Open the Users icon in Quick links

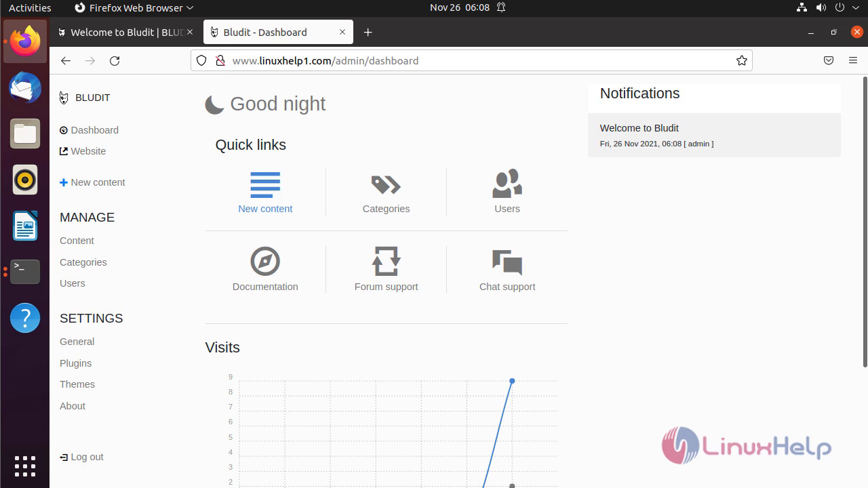(x=507, y=184)
